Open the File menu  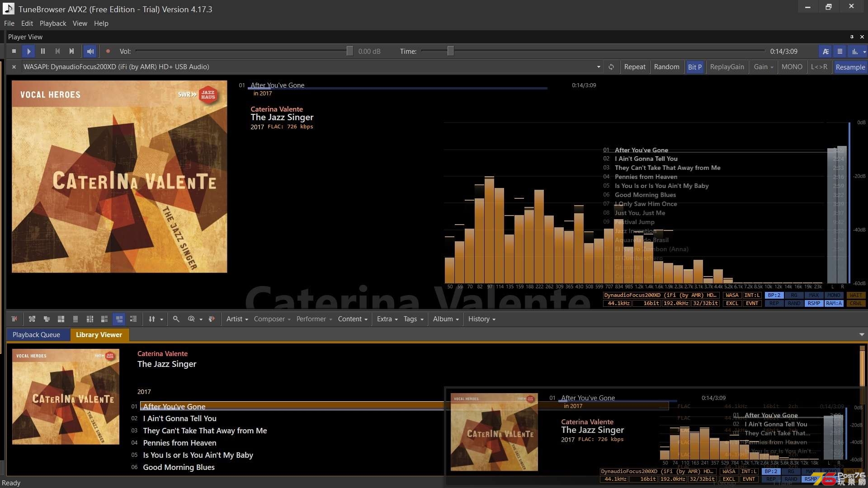(9, 23)
